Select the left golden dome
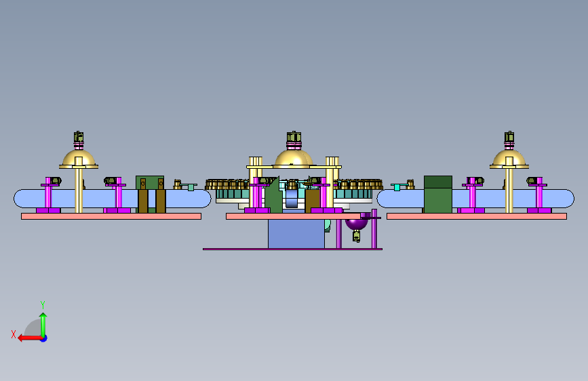The width and height of the screenshot is (588, 381). (79, 157)
